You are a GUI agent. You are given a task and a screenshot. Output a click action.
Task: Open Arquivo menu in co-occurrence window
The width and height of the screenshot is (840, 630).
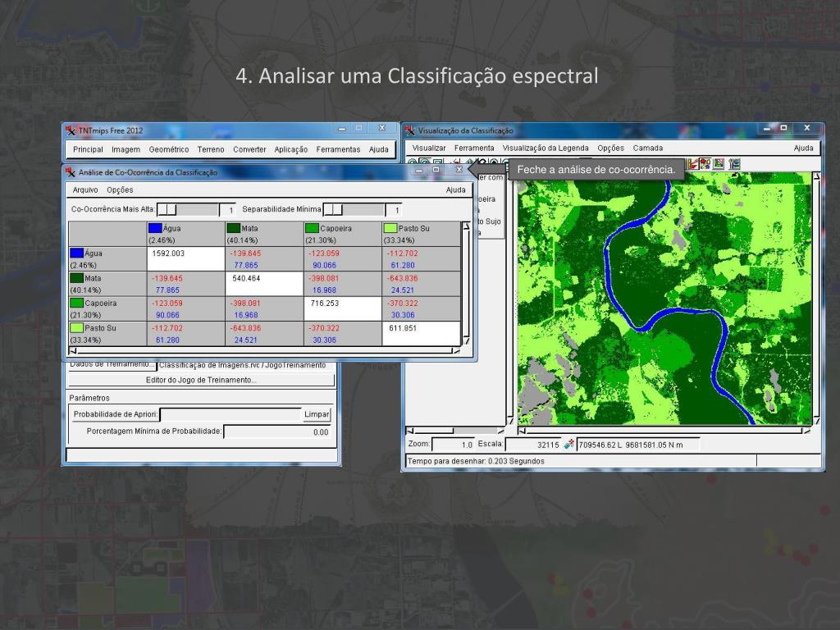pos(85,189)
